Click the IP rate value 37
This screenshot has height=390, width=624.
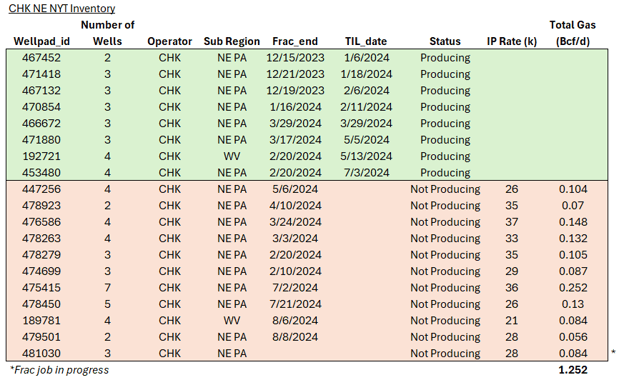(511, 222)
